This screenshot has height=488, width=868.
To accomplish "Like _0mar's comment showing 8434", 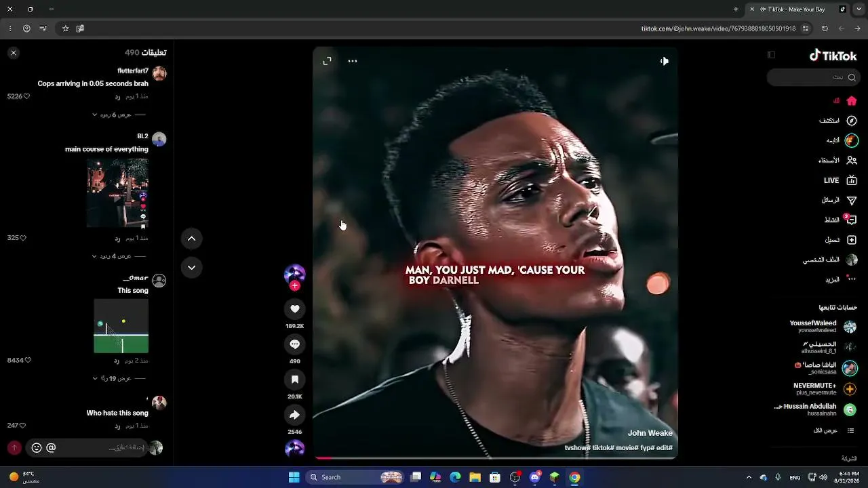I will point(28,361).
